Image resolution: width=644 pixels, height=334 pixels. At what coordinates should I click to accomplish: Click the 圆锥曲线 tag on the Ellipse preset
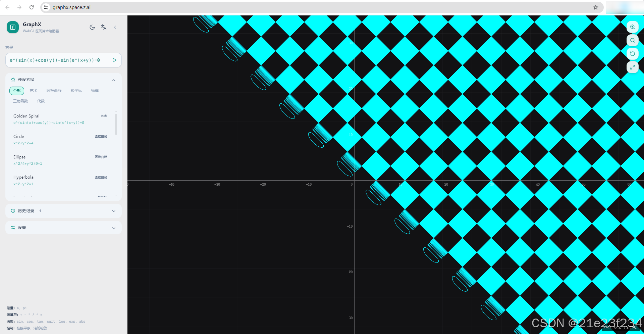point(101,157)
